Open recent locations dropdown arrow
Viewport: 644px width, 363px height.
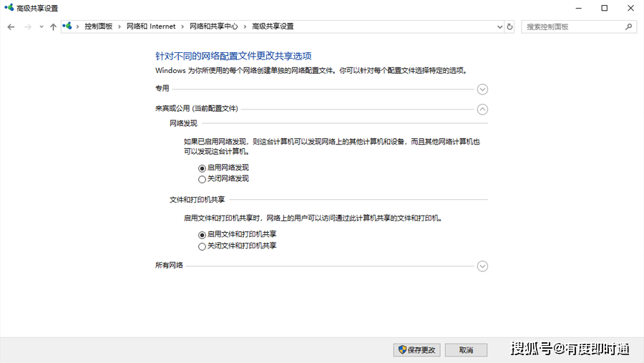[x=41, y=26]
